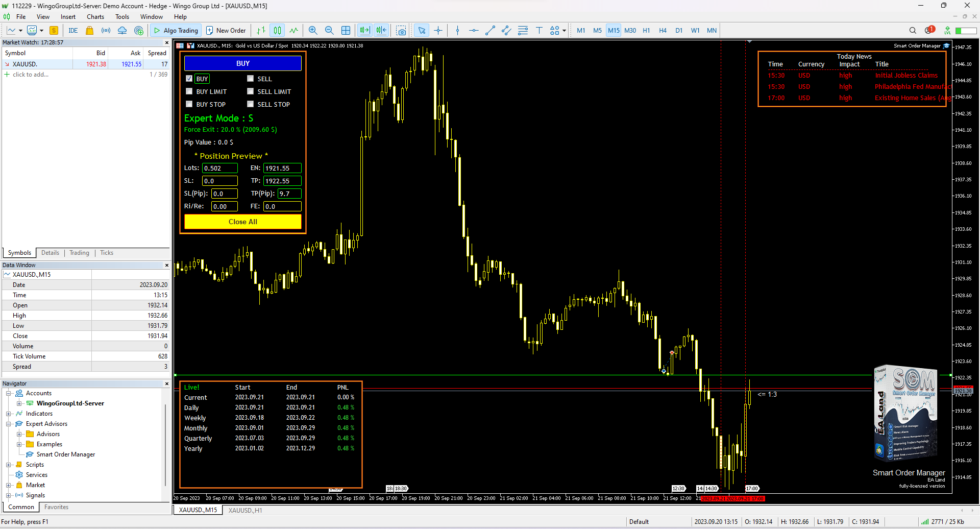This screenshot has width=980, height=529.
Task: Open the Charts menu
Action: click(x=95, y=17)
